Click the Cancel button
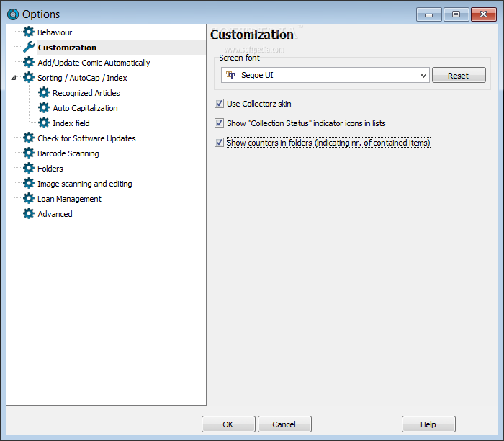 pyautogui.click(x=284, y=424)
